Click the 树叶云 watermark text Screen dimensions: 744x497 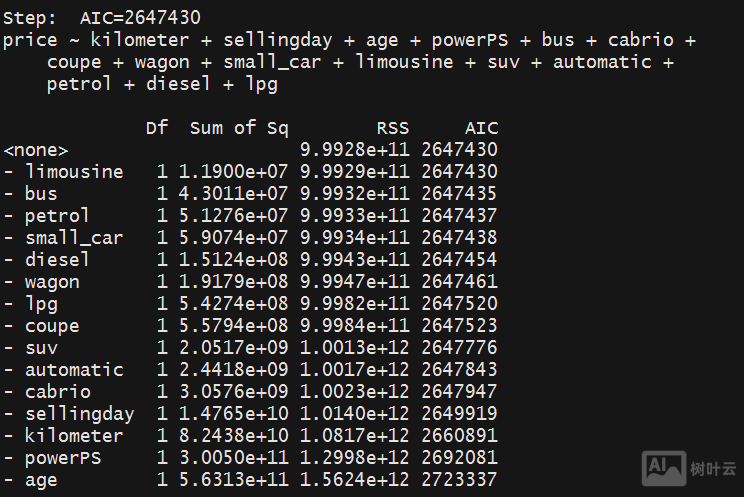coord(712,467)
